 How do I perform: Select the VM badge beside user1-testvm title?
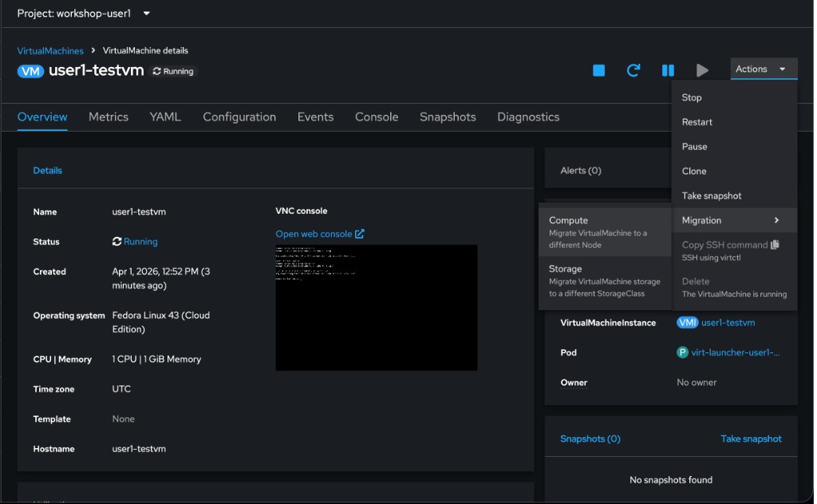31,71
